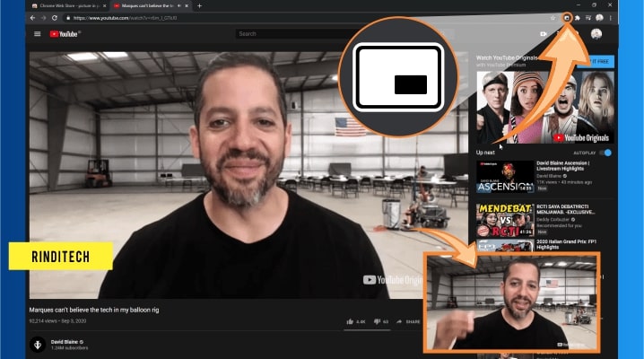Open David Blaine channel avatar
This screenshot has width=644, height=359.
click(38, 345)
